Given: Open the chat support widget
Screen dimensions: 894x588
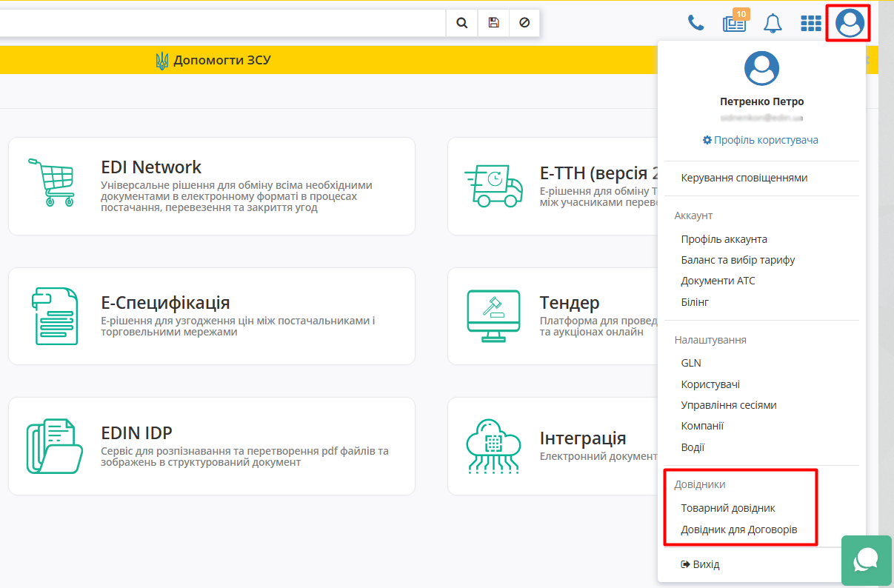Looking at the screenshot, I should [x=866, y=560].
